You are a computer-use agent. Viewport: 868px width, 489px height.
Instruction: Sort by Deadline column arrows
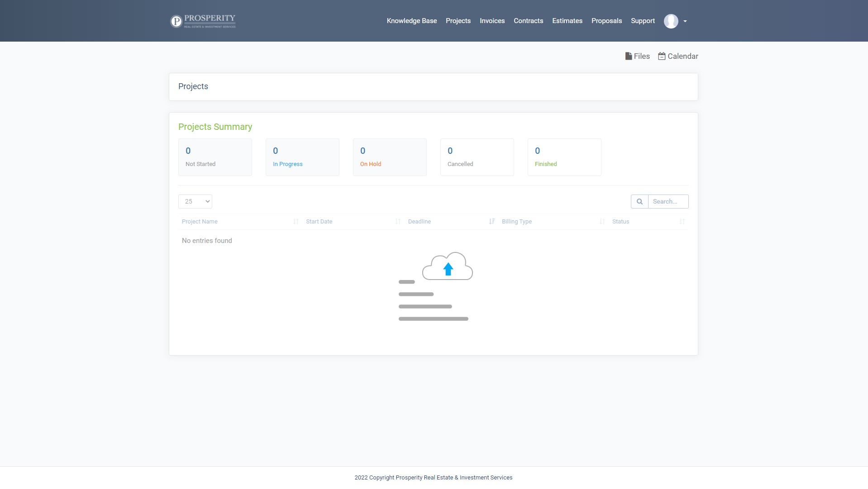491,222
